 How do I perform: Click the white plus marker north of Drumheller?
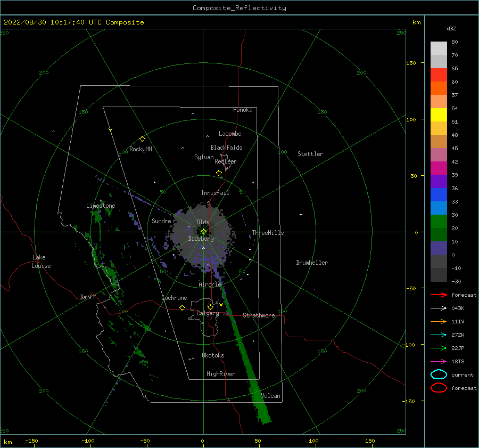301,214
